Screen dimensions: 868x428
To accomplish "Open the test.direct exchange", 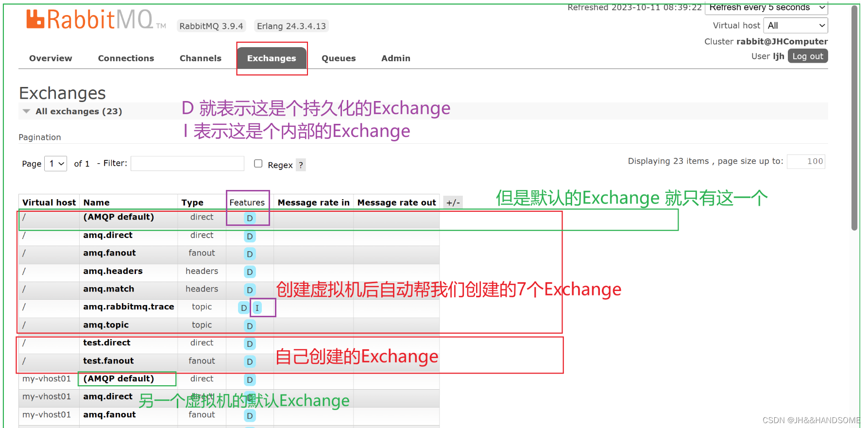I will tap(107, 343).
